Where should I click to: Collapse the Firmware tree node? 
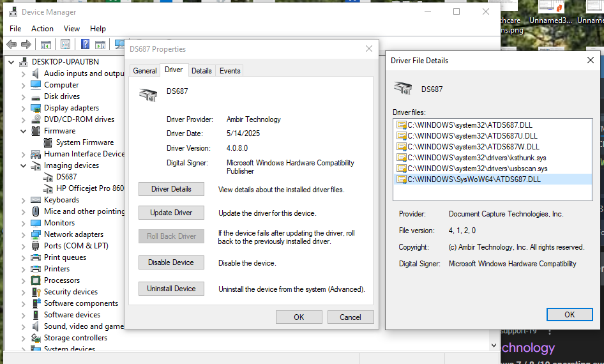coord(23,131)
